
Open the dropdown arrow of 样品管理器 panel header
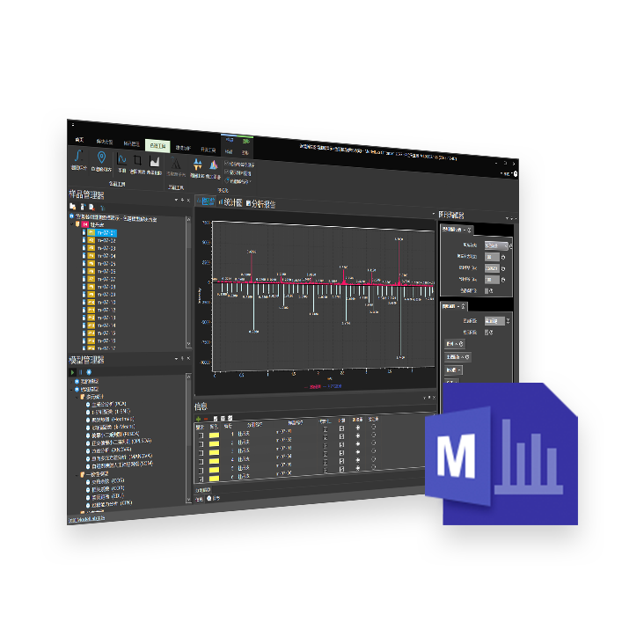(176, 200)
